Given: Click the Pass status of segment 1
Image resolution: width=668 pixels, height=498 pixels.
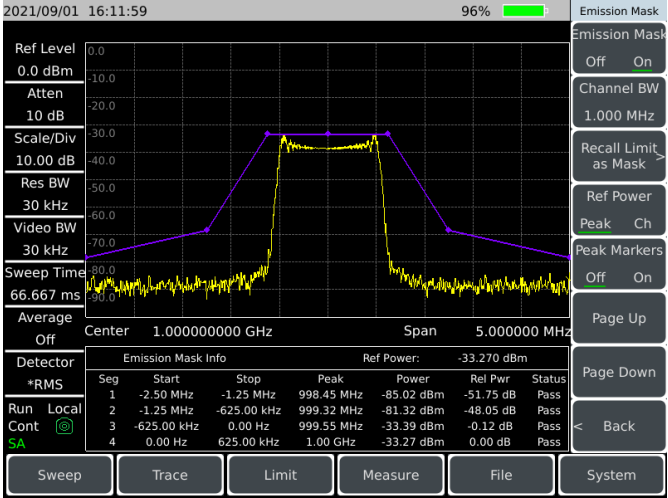Looking at the screenshot, I should click(549, 394).
